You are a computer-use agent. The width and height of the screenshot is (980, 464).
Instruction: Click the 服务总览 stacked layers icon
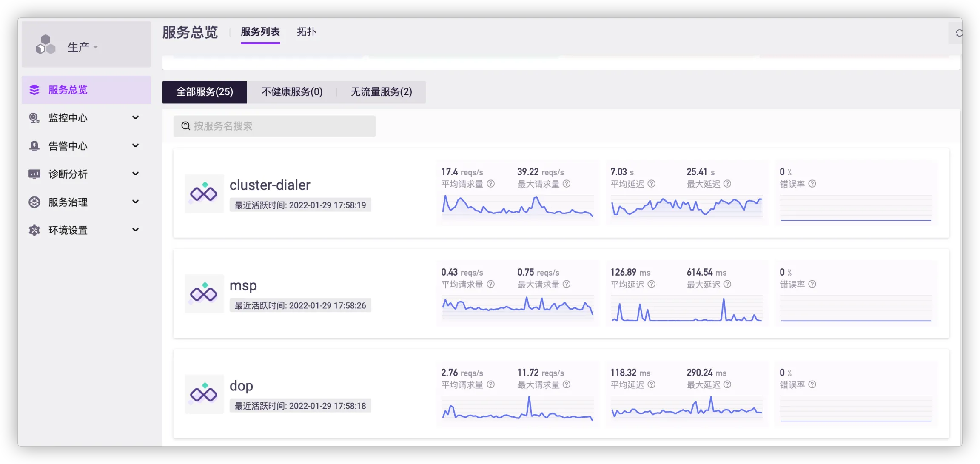34,90
